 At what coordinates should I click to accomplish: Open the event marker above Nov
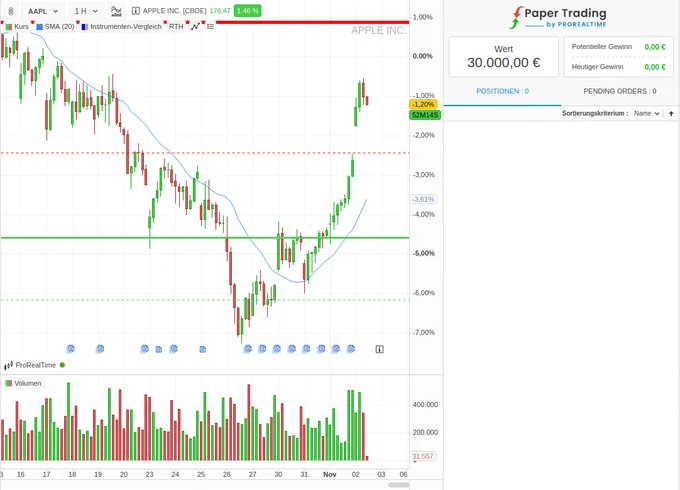pos(336,349)
